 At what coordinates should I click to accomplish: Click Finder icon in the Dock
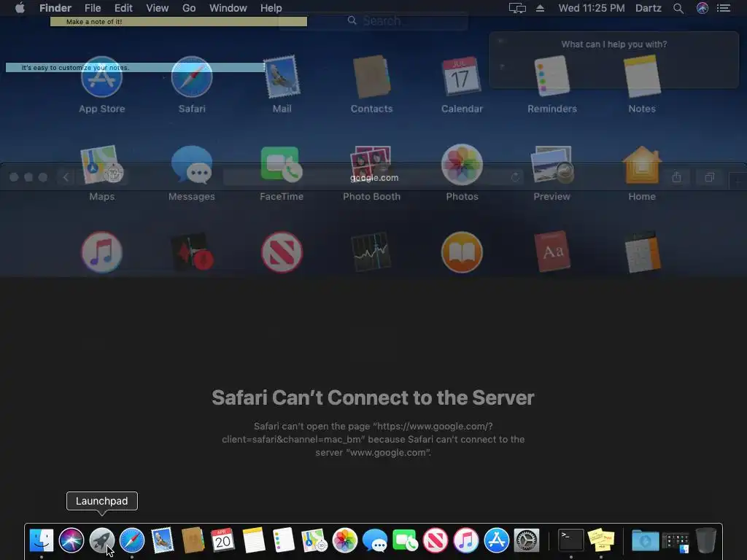tap(42, 540)
